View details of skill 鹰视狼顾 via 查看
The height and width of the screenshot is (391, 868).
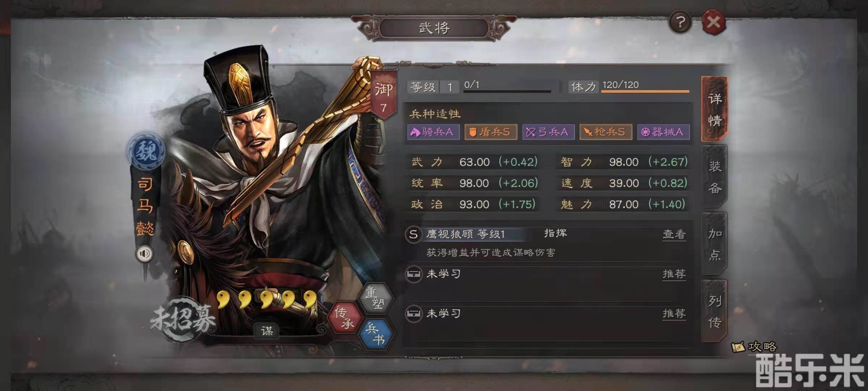674,234
